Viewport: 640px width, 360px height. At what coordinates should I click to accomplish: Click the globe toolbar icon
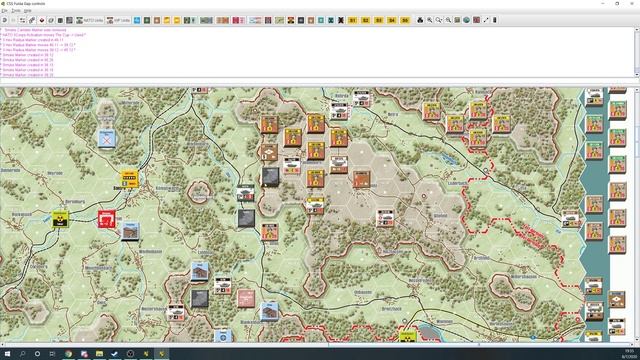(x=467, y=20)
